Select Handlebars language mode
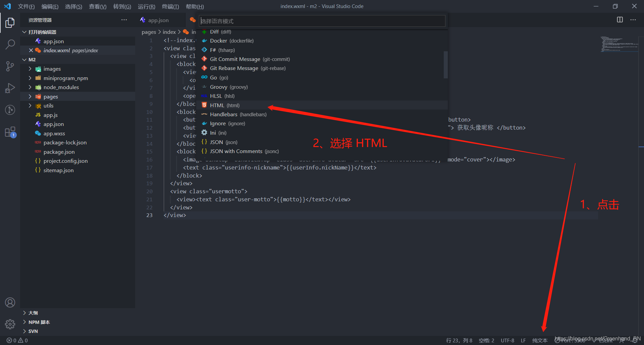Image resolution: width=644 pixels, height=345 pixels. click(x=322, y=115)
